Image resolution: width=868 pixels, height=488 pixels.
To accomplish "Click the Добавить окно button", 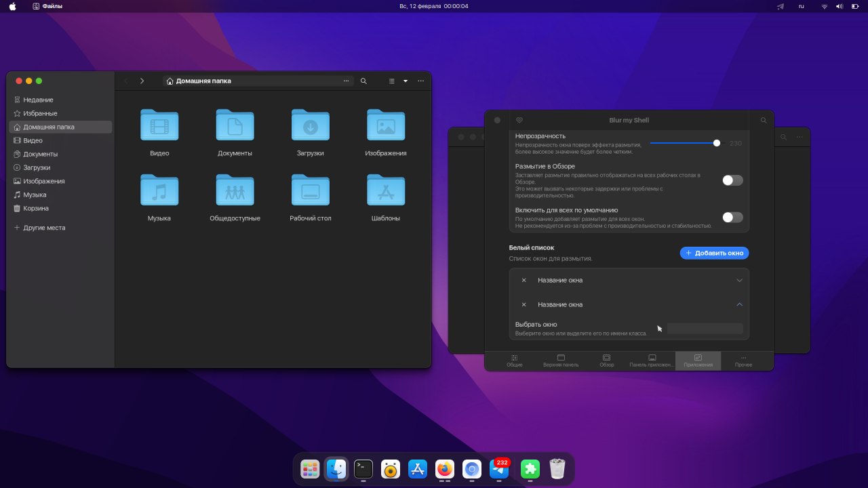I will tap(714, 253).
